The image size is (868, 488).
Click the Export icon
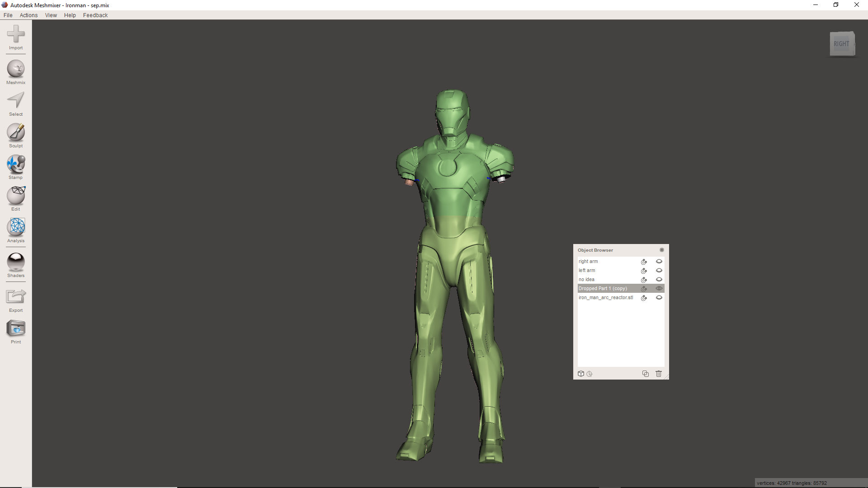16,297
